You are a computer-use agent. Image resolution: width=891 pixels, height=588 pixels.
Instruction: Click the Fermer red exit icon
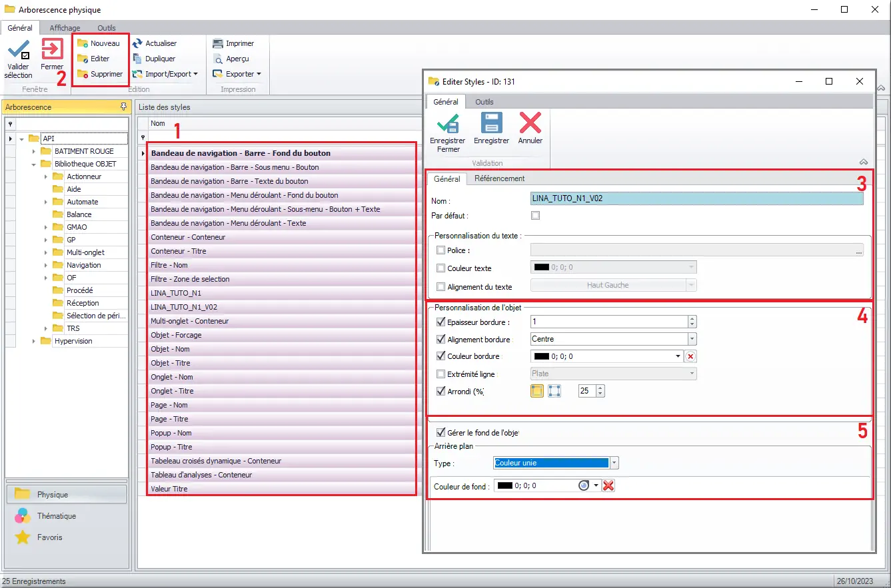click(x=52, y=49)
